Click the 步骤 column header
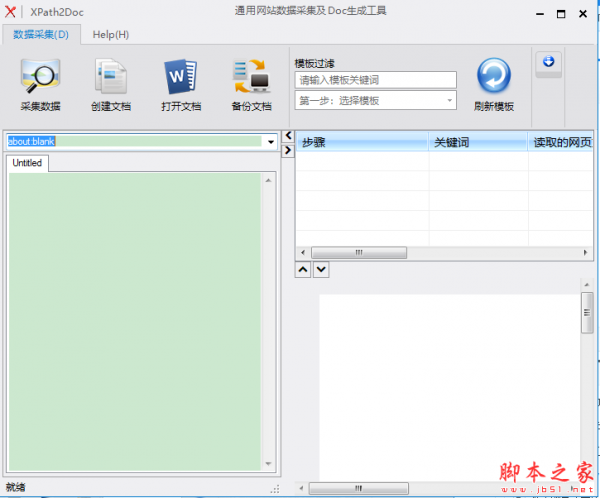This screenshot has width=600, height=498. 360,142
